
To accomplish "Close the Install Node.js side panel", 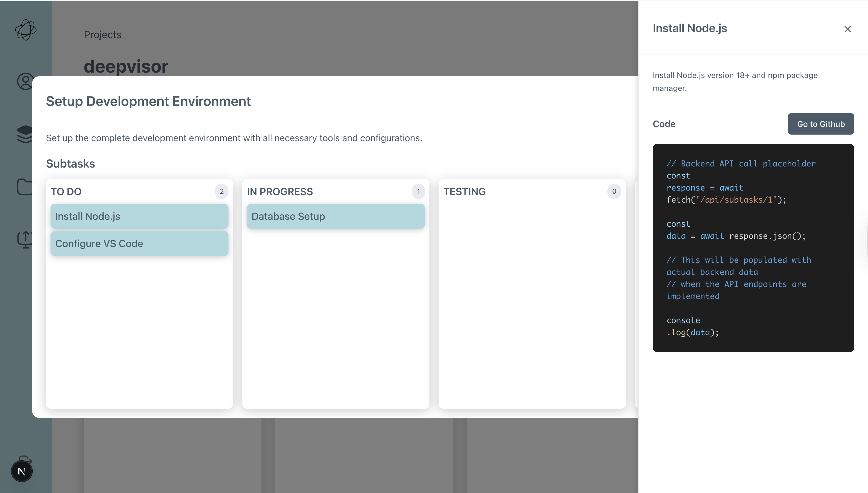I will coord(847,29).
